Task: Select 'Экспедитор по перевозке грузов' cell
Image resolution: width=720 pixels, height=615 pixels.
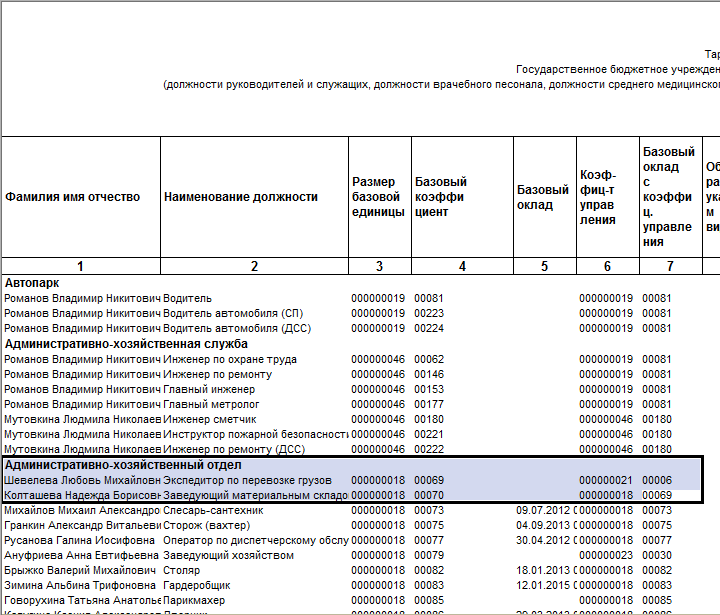Action: [x=247, y=480]
